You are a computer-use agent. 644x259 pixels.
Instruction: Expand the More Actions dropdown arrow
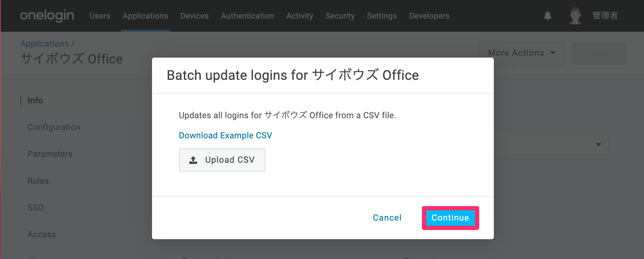click(553, 53)
